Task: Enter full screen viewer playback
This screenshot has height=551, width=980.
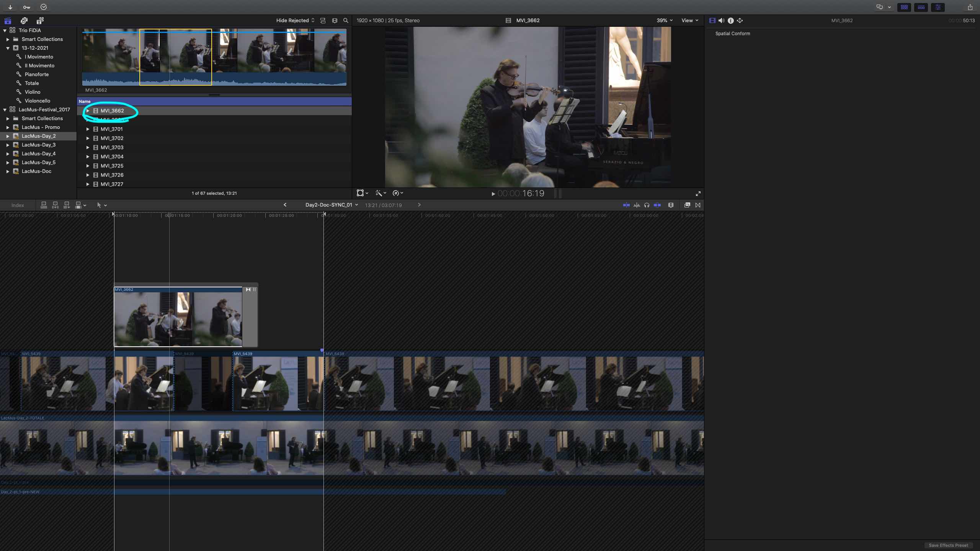Action: pyautogui.click(x=698, y=194)
